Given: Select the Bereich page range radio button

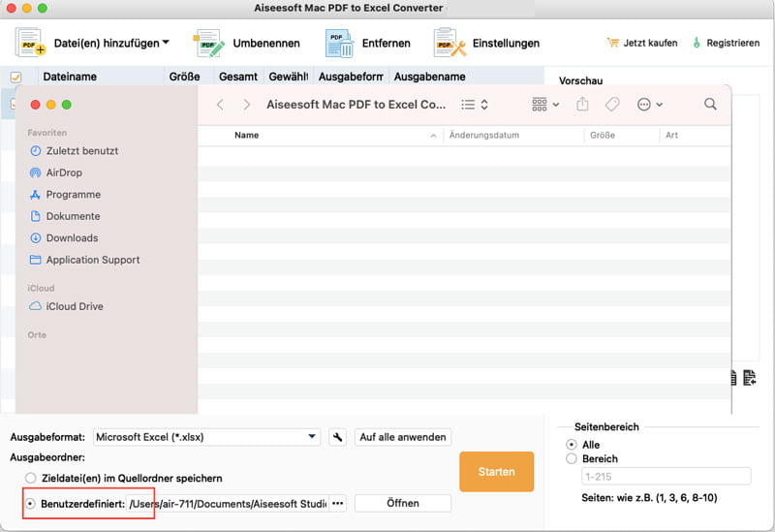Looking at the screenshot, I should click(572, 458).
